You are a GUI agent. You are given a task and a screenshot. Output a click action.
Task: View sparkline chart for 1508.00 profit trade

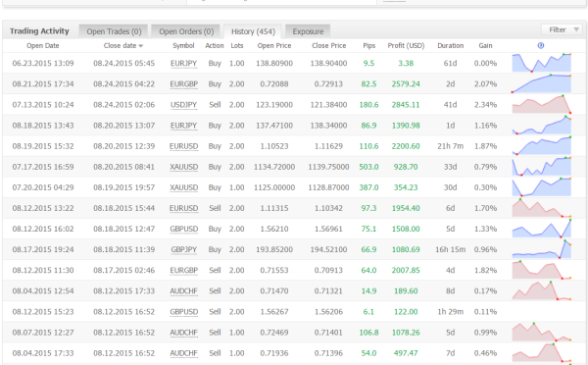tap(542, 229)
